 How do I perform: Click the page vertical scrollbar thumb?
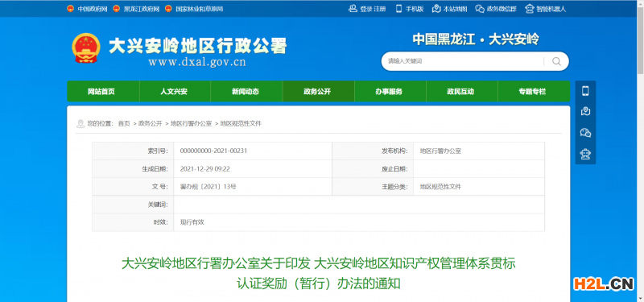[x=640, y=39]
